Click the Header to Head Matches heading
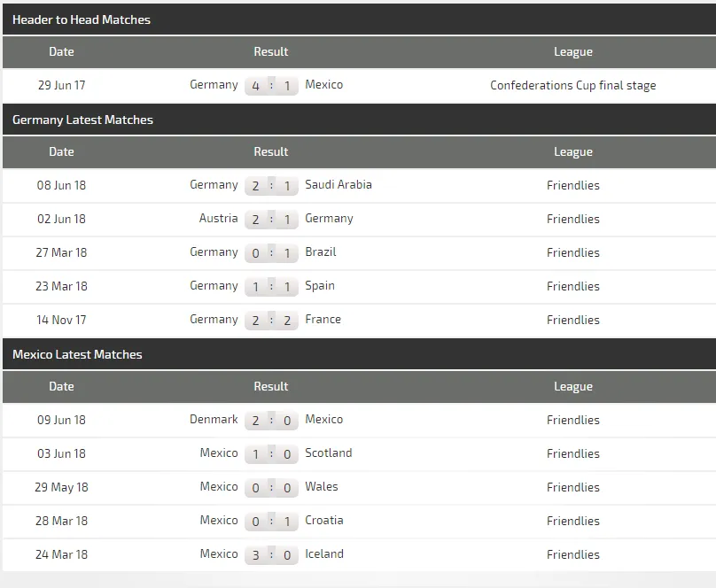Screen dimensions: 716x588 82,19
